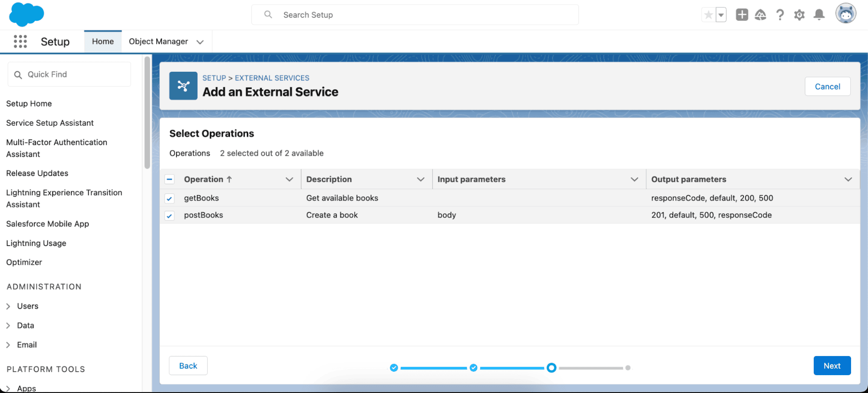Click the second completed progress step
This screenshot has height=393, width=868.
(x=473, y=368)
